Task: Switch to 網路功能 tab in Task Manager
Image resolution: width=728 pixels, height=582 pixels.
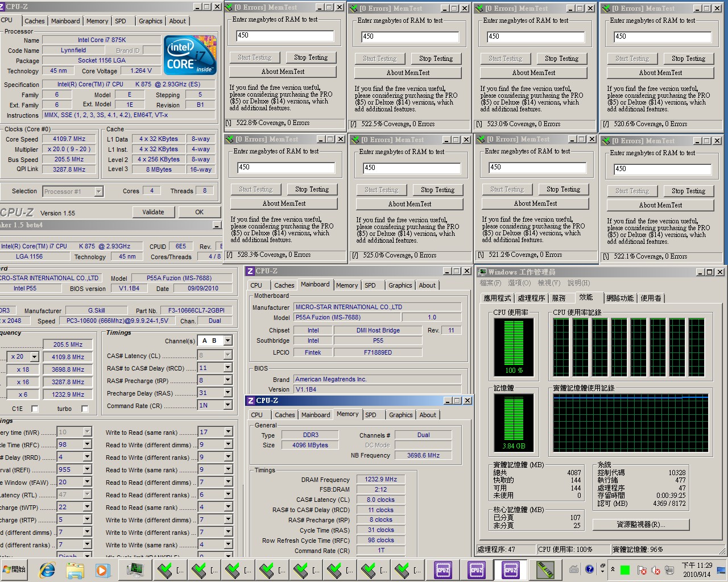Action: pyautogui.click(x=620, y=298)
